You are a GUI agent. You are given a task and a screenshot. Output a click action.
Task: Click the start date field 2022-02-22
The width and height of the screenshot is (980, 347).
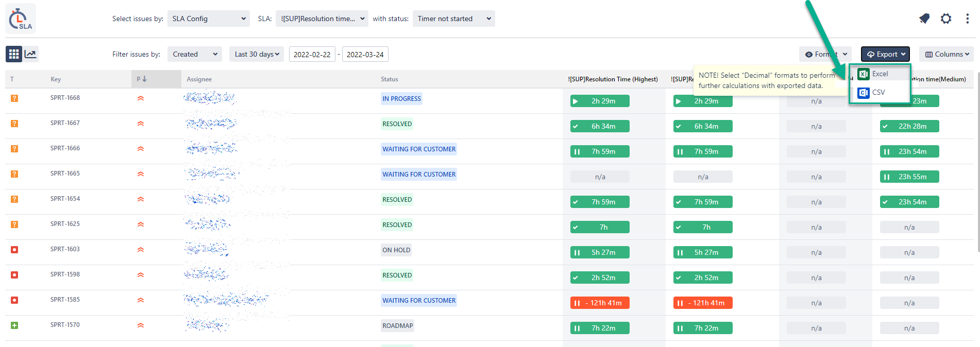[312, 54]
